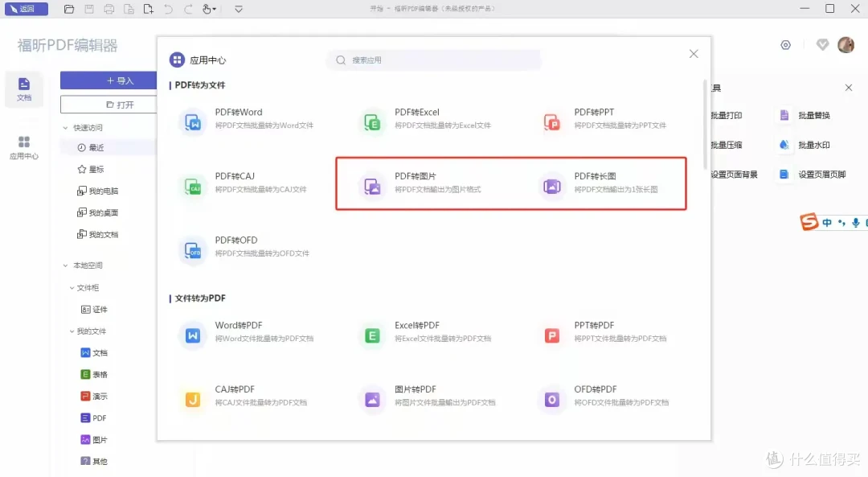The width and height of the screenshot is (868, 477).
Task: Click 批量替换 in the tools panel
Action: (805, 115)
